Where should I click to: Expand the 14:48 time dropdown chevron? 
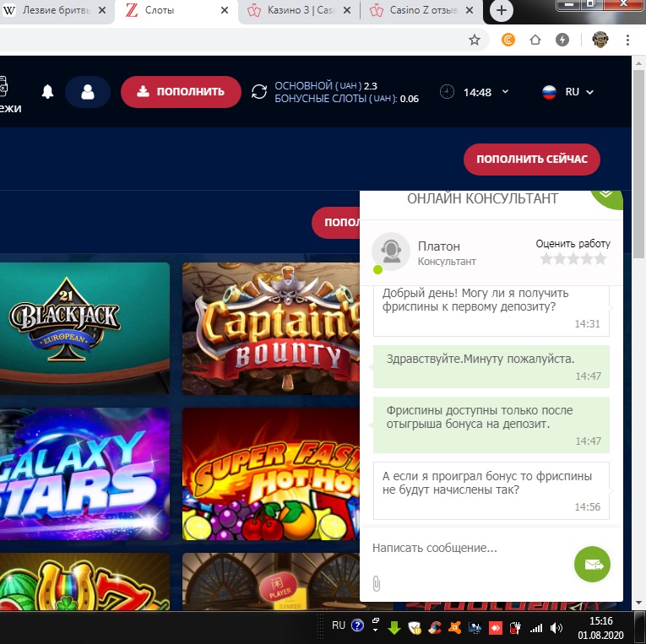click(505, 91)
